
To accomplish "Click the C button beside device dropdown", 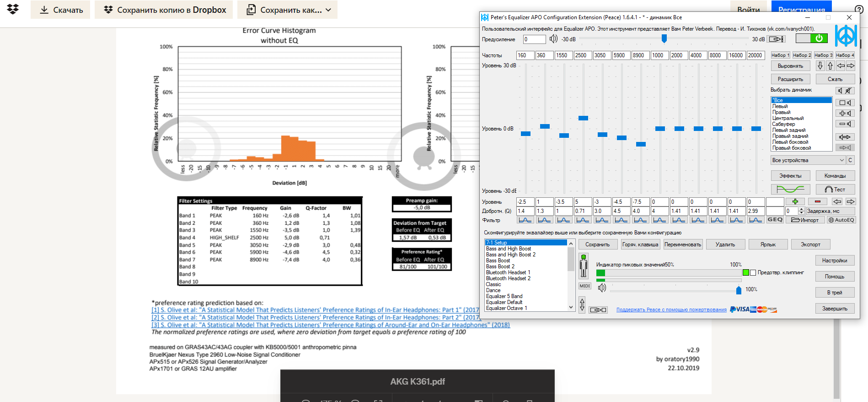I will pyautogui.click(x=851, y=160).
